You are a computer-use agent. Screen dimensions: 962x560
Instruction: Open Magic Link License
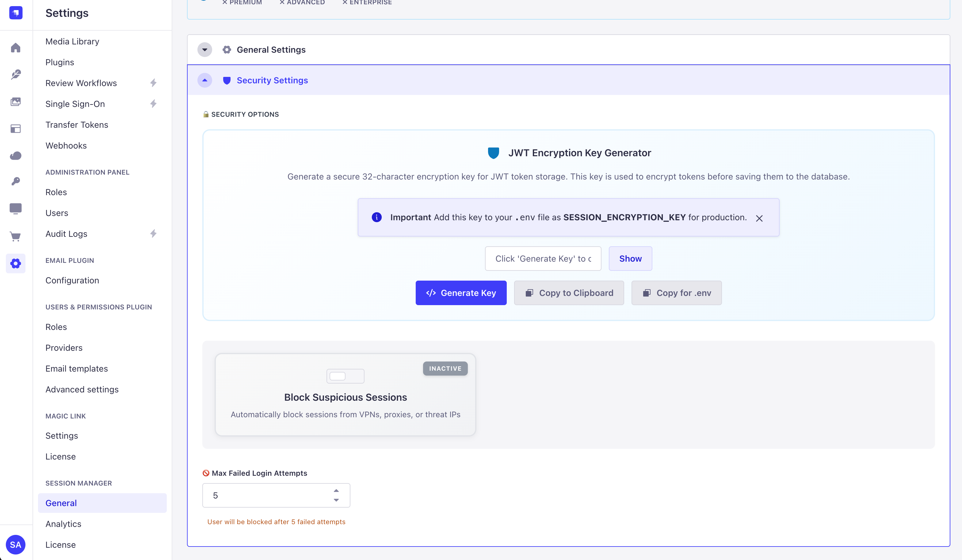tap(60, 456)
